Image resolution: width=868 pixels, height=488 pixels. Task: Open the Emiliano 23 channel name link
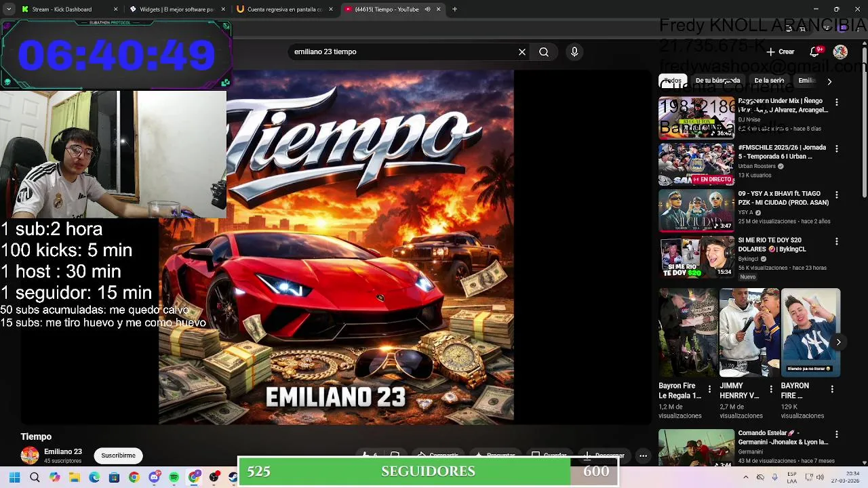click(63, 452)
